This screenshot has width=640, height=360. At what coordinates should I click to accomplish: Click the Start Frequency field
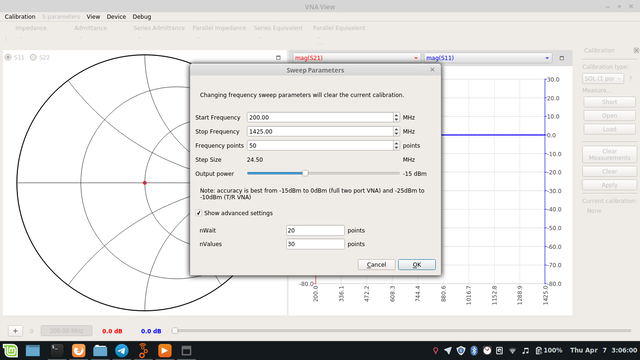(320, 118)
